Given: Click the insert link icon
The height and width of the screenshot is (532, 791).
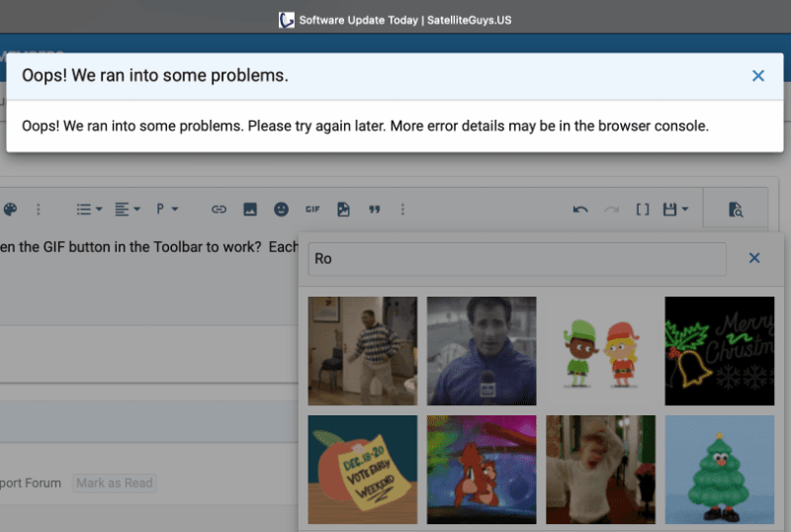Looking at the screenshot, I should click(x=220, y=210).
